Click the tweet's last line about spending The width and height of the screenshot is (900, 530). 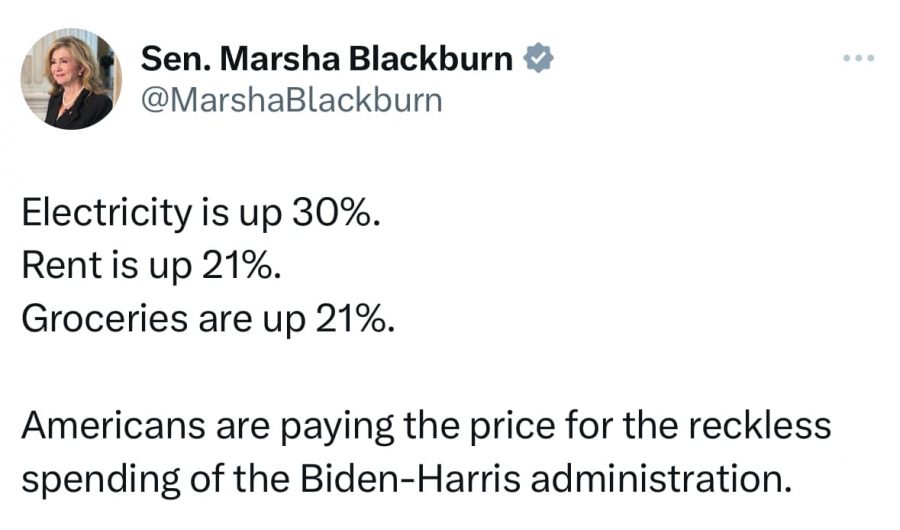point(406,476)
